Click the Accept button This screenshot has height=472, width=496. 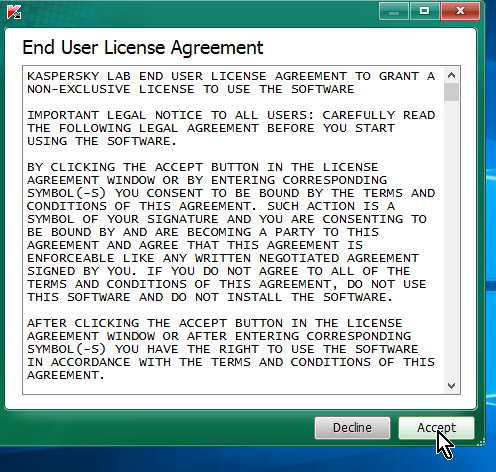[436, 428]
